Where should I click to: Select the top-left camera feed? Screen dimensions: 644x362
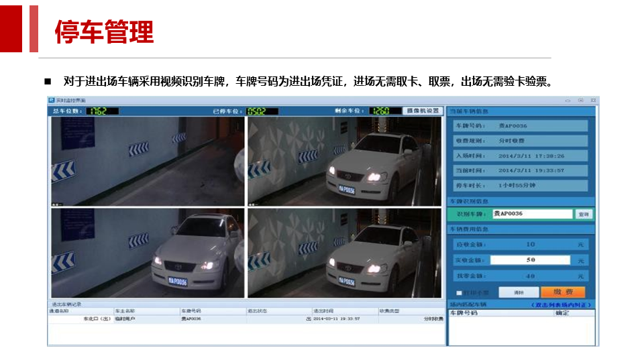click(148, 162)
